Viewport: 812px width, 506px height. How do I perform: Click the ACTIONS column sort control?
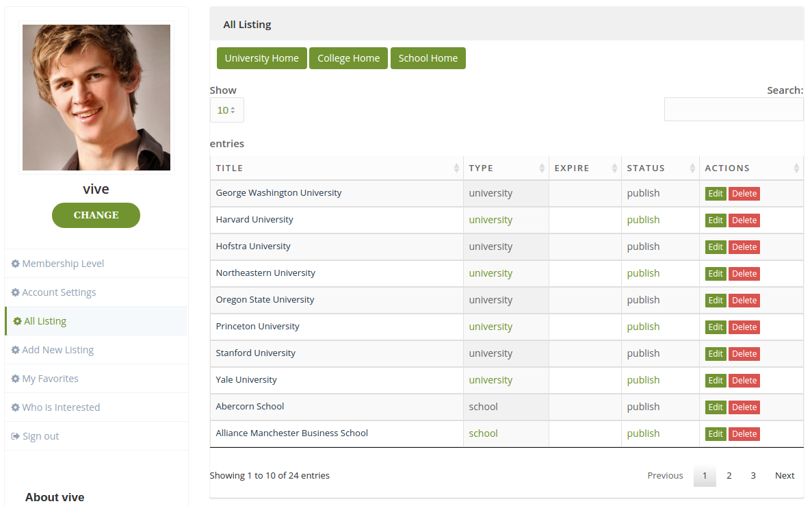[797, 168]
